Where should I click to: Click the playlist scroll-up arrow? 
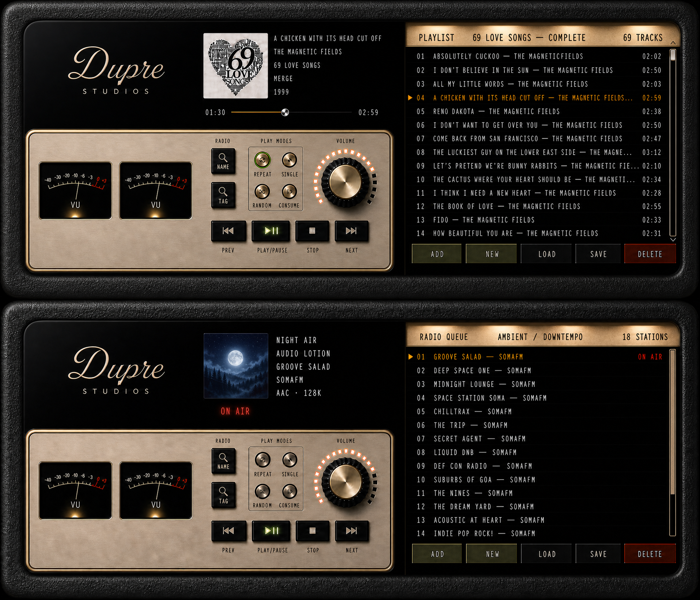point(673,43)
